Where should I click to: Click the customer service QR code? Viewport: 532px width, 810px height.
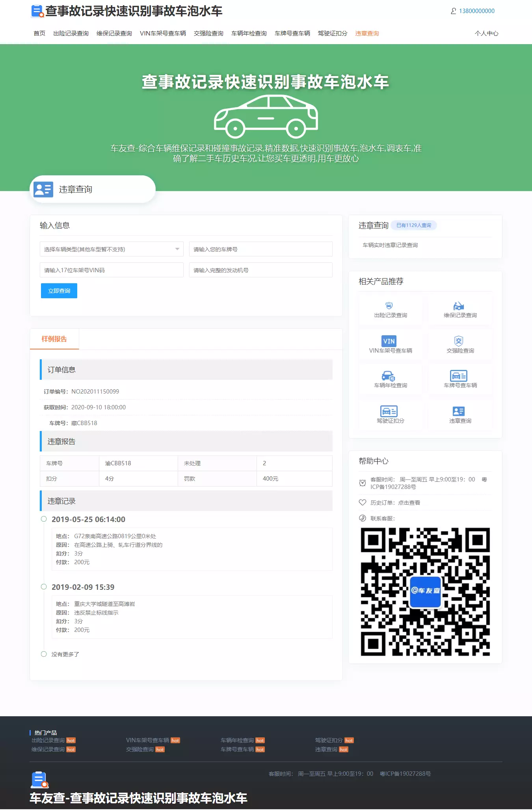coord(425,592)
